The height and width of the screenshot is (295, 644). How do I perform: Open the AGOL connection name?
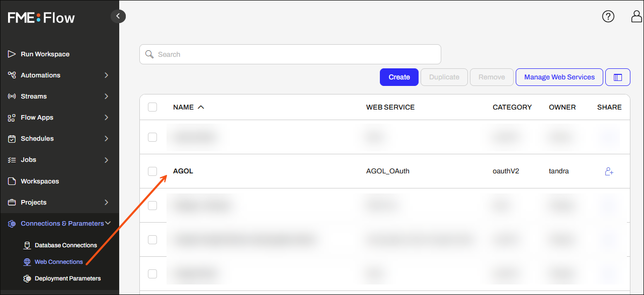183,171
